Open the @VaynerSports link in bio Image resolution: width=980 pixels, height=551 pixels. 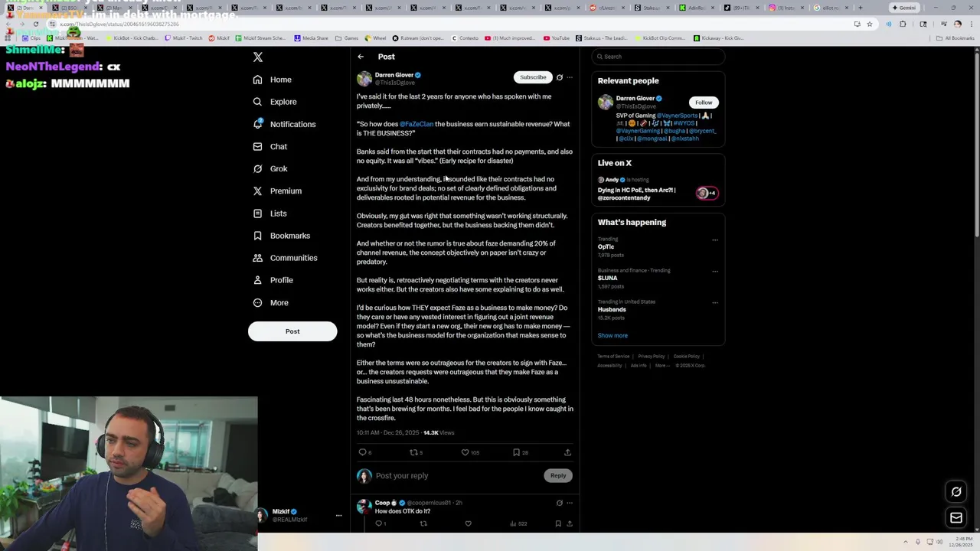click(677, 116)
